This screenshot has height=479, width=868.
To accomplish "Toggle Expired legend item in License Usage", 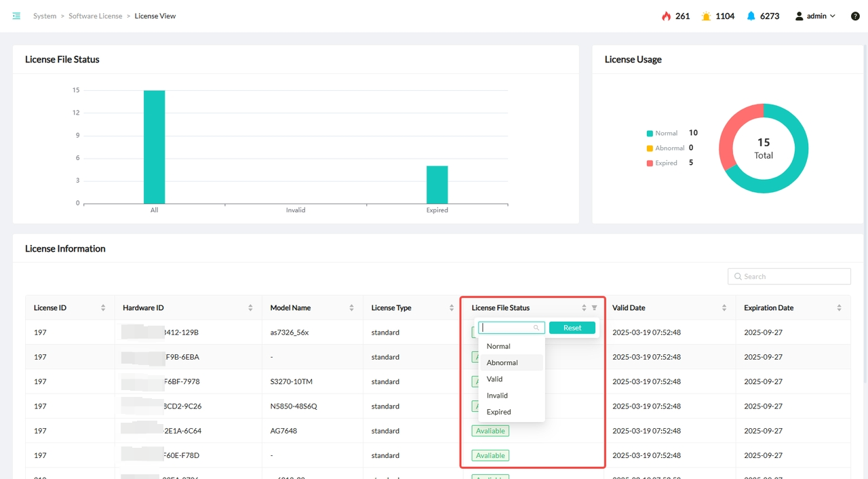I will 663,163.
